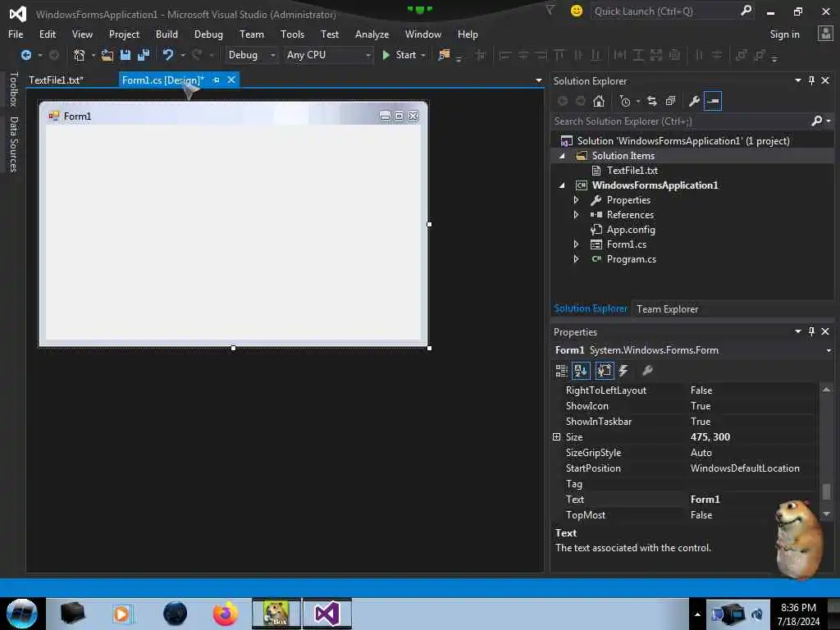Expand the Form1.cs node
The width and height of the screenshot is (840, 630).
click(x=576, y=244)
